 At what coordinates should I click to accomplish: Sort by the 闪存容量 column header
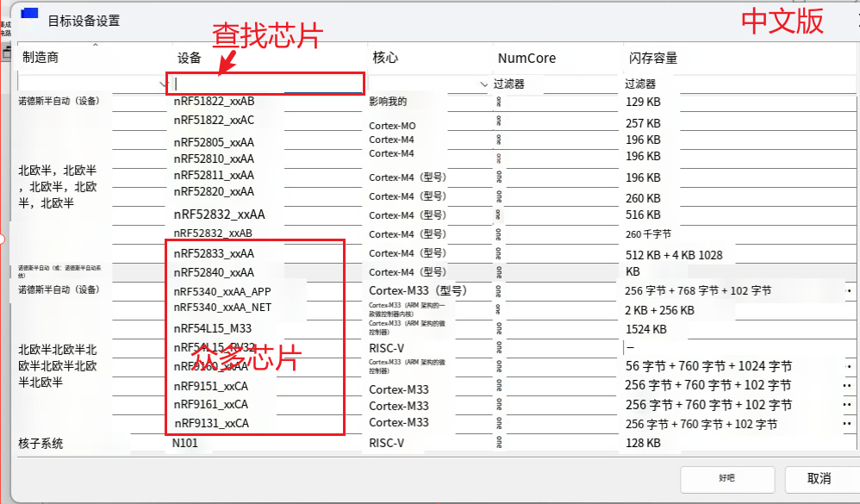point(653,58)
